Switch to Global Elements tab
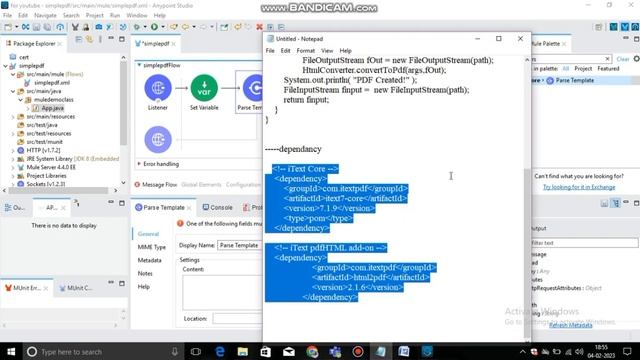 [x=201, y=184]
